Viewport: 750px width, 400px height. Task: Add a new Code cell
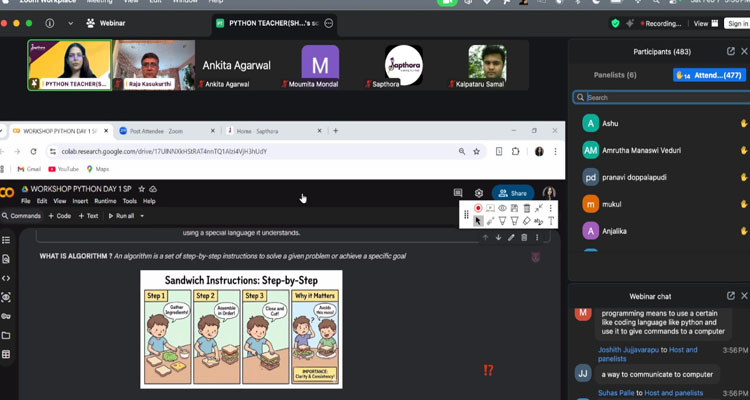pos(59,216)
